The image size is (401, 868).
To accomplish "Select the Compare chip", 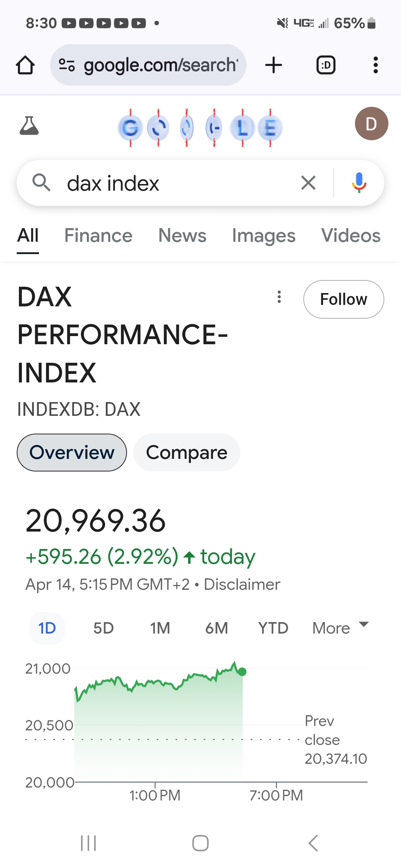I will pos(186,453).
